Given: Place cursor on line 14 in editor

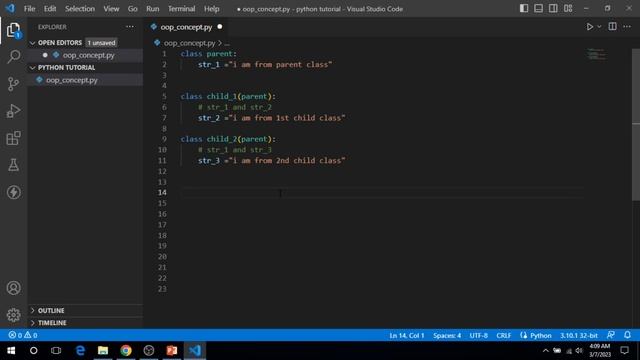Looking at the screenshot, I should coord(382,193).
